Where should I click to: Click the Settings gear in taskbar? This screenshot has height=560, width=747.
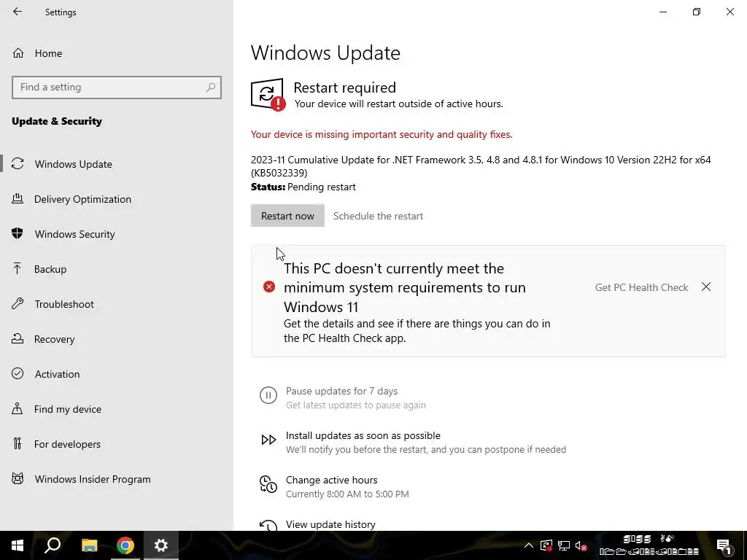tap(161, 545)
